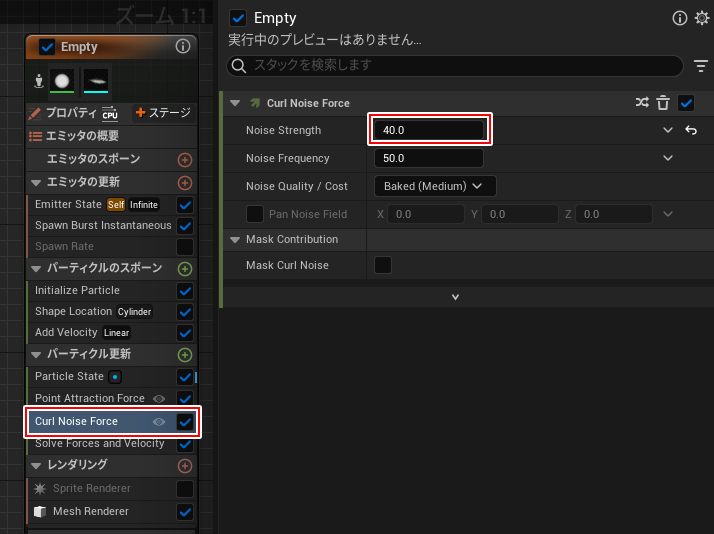This screenshot has height=534, width=714.
Task: Enable the Pan Noise Field checkbox
Action: [x=255, y=214]
